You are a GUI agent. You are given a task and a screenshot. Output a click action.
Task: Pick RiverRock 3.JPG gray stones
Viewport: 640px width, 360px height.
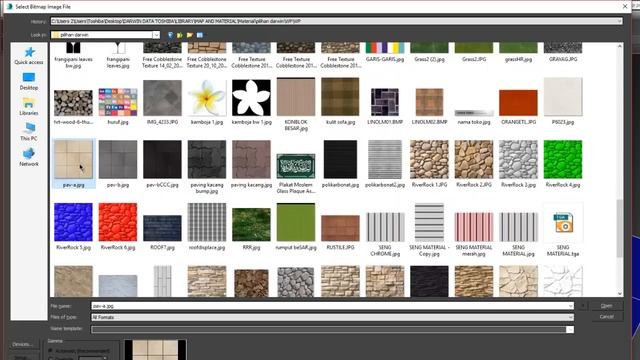pyautogui.click(x=518, y=160)
